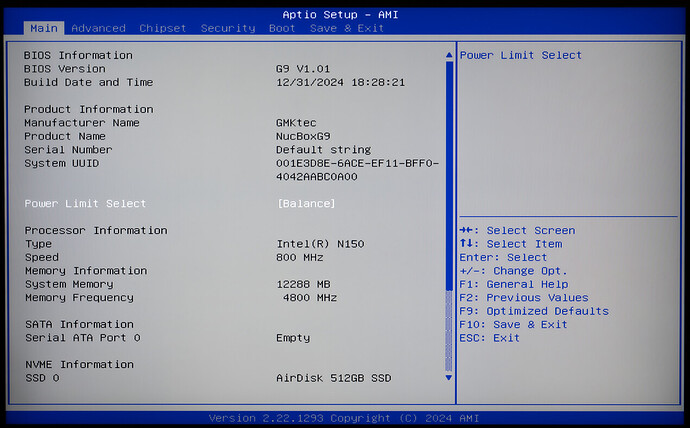The height and width of the screenshot is (428, 690).
Task: Click the SSD 0 label
Action: click(x=42, y=378)
